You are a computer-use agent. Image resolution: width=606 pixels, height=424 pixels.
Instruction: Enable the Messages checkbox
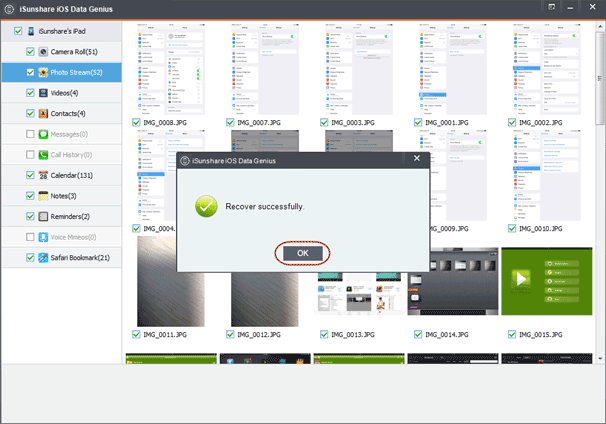pyautogui.click(x=30, y=134)
